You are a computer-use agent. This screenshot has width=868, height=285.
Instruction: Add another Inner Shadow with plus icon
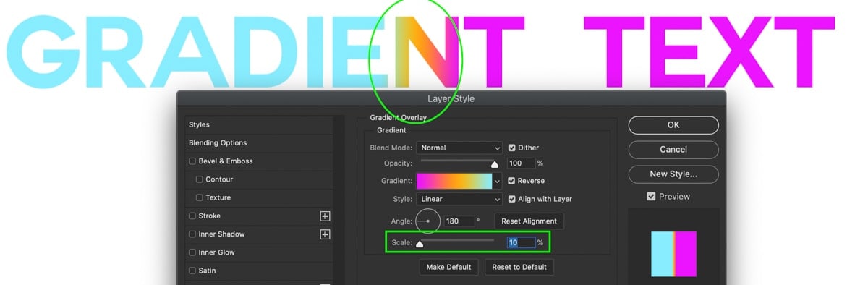[325, 234]
